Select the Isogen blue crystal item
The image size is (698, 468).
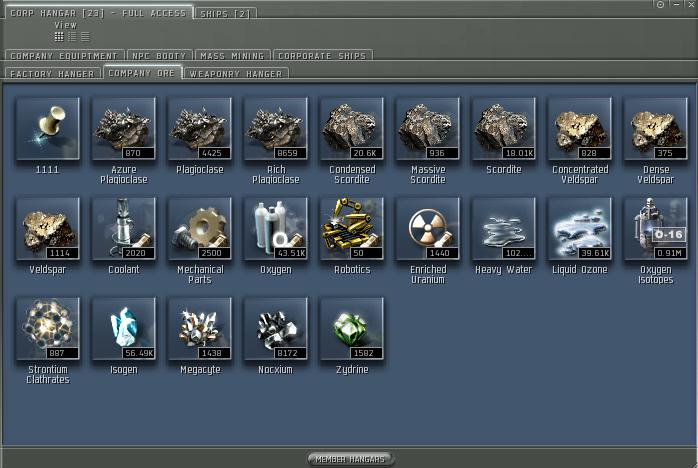124,329
